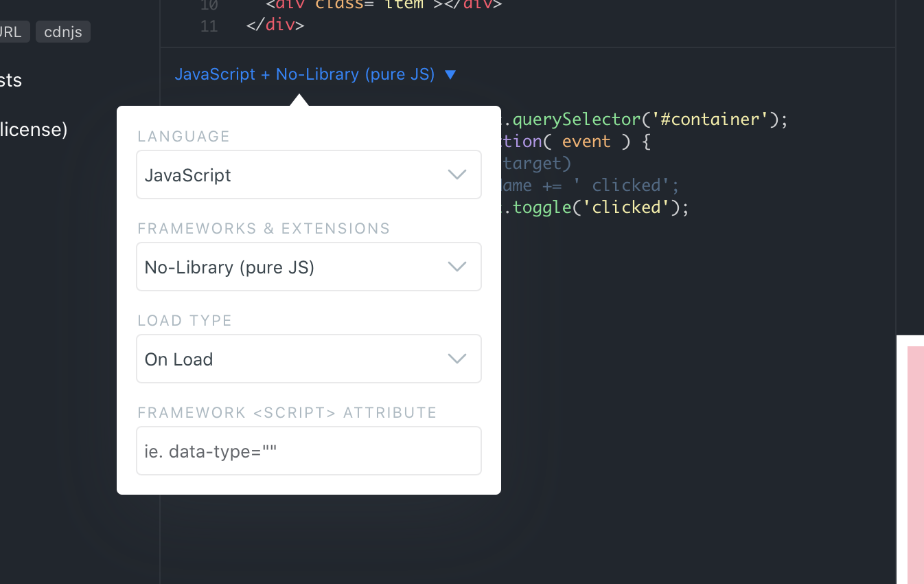924x584 pixels.
Task: Click the event parameter in the function code
Action: click(x=586, y=141)
